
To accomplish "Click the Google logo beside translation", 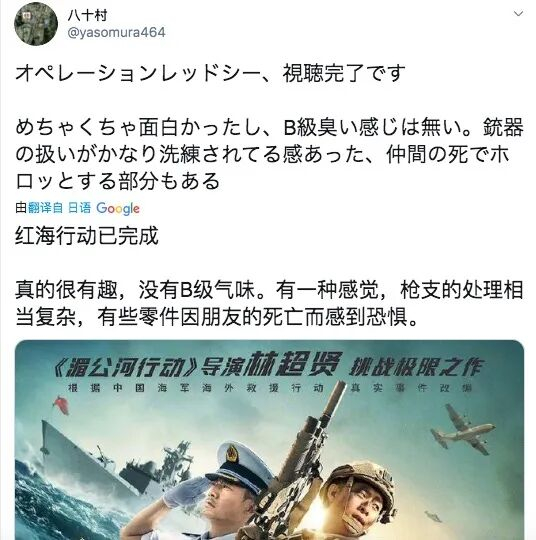I will pos(118,209).
